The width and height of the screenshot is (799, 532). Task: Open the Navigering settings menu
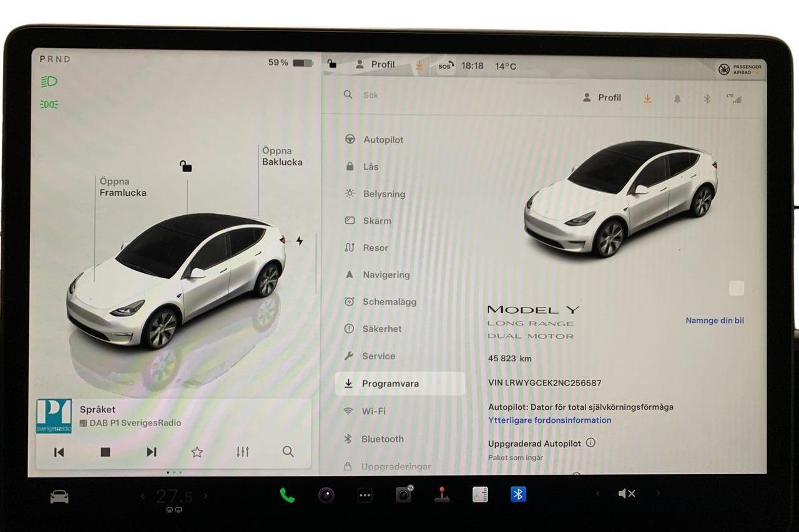[x=377, y=274]
